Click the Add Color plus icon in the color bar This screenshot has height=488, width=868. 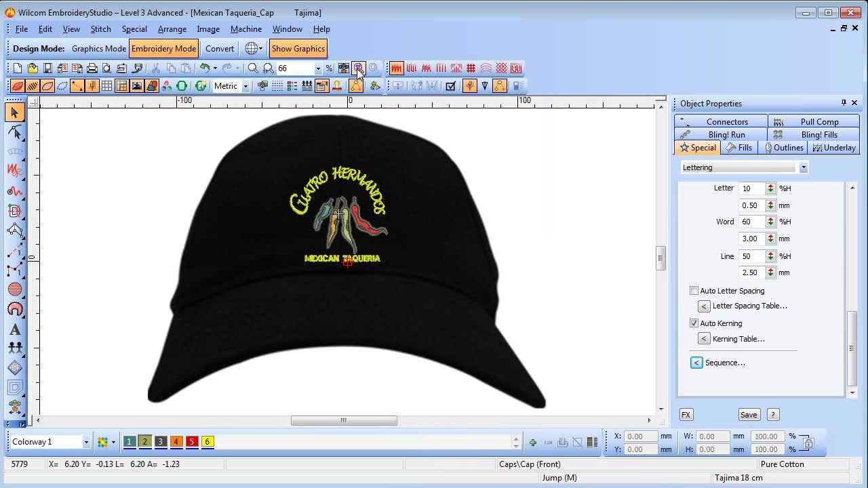533,443
